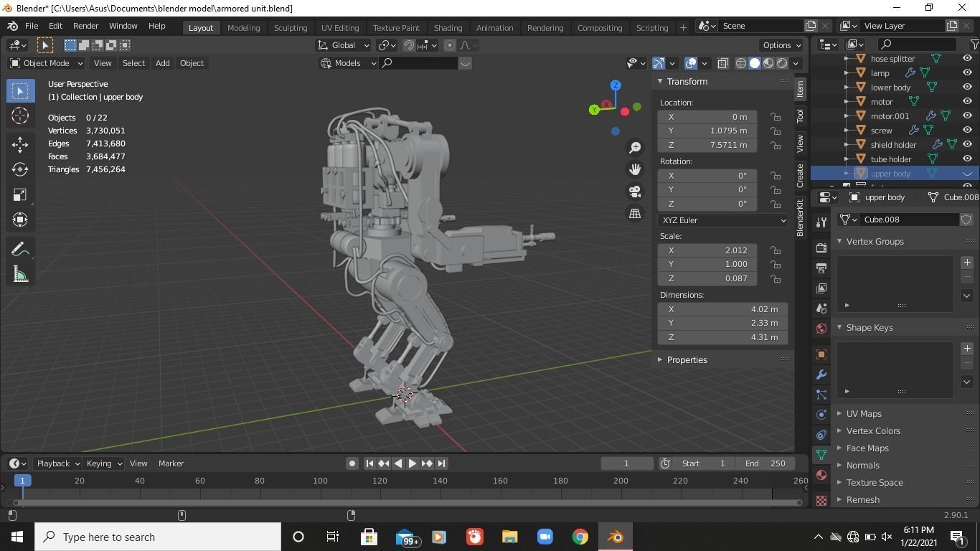Hide the screw object in outliner

pos(967,130)
